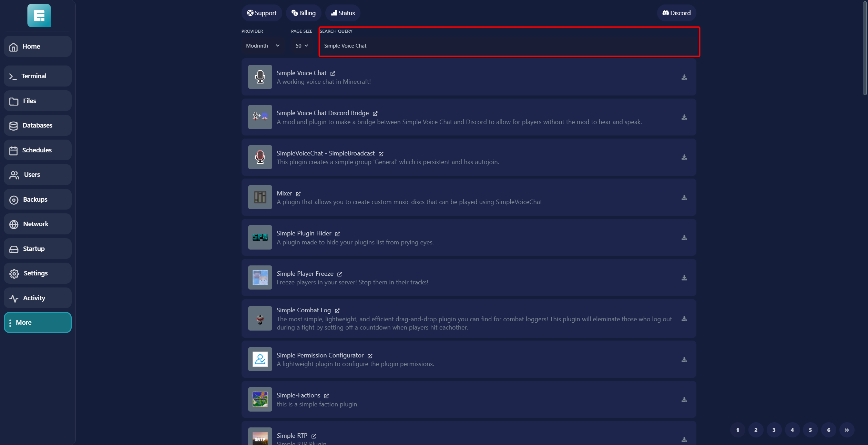The width and height of the screenshot is (868, 445).
Task: Jump to results page 3
Action: click(x=774, y=430)
